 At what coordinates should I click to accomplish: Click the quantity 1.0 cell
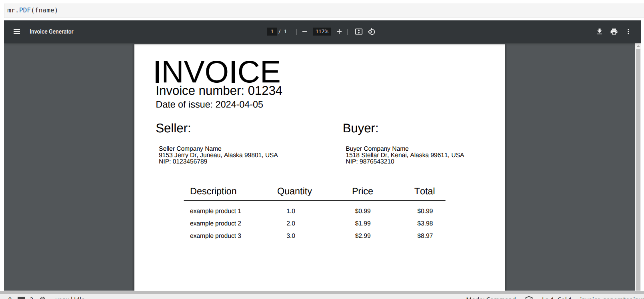point(291,211)
